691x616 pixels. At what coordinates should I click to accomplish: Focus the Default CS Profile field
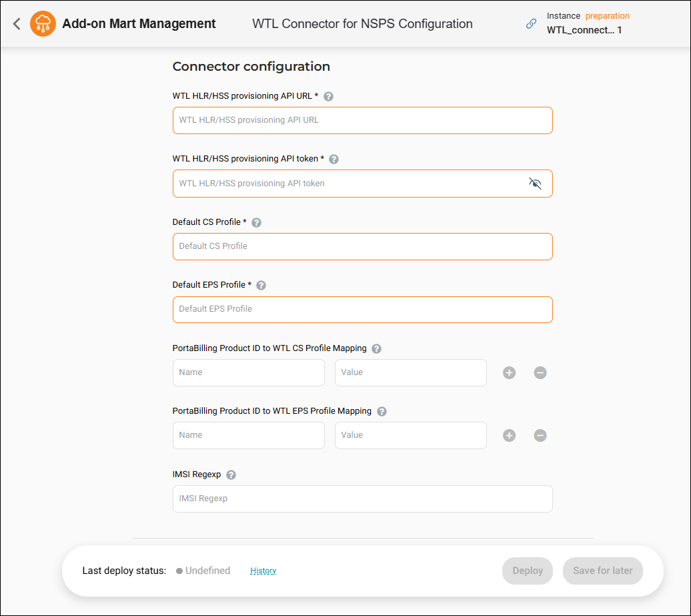pyautogui.click(x=362, y=246)
